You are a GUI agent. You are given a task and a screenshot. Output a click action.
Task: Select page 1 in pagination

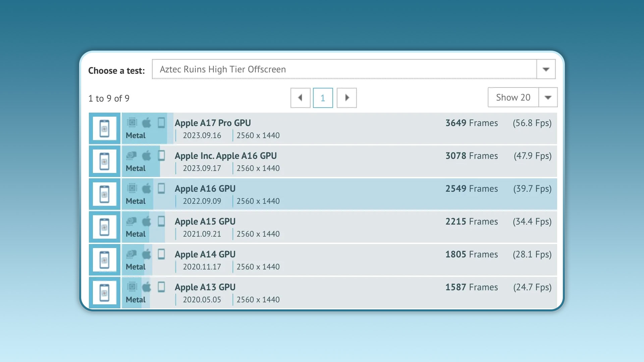[323, 98]
